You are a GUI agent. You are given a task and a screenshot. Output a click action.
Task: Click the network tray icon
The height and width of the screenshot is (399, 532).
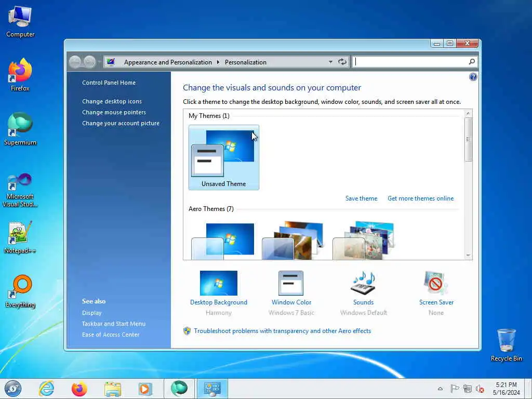click(x=467, y=389)
